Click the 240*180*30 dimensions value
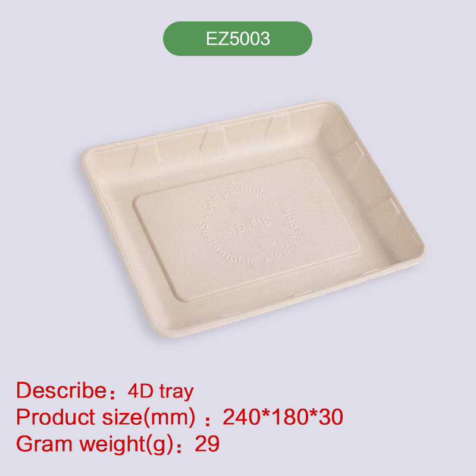Viewport: 476px width, 476px height. (283, 416)
